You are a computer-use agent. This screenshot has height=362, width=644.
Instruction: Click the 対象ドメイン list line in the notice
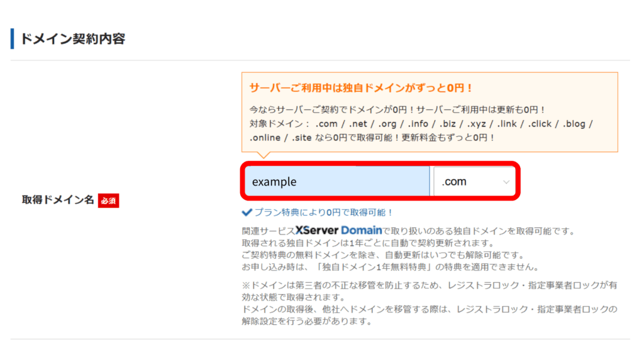(x=421, y=124)
